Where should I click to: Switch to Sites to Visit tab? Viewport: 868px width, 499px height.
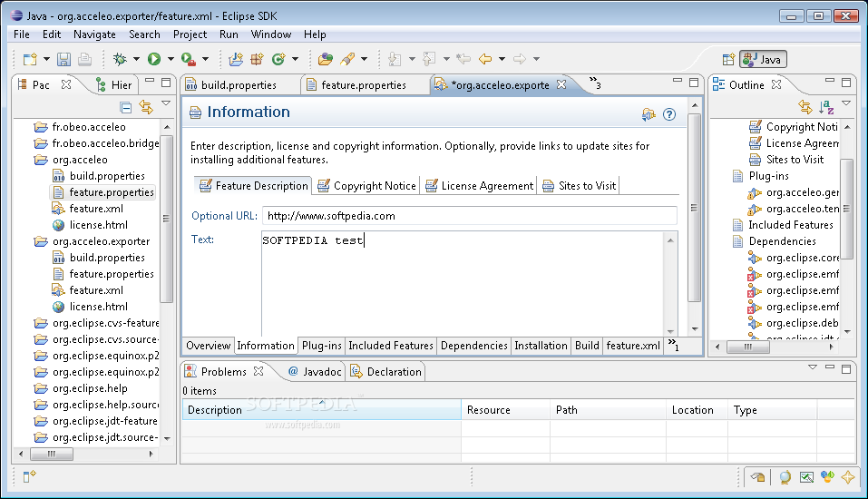579,185
